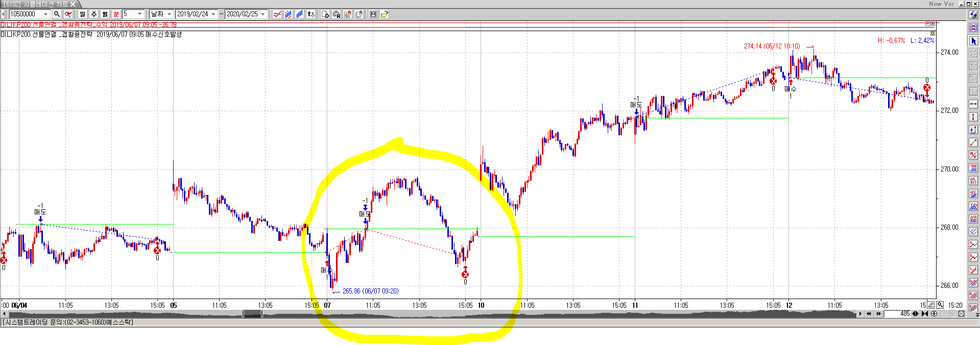Select the horizontal line drawing tool
980x345 pixels.
click(973, 104)
